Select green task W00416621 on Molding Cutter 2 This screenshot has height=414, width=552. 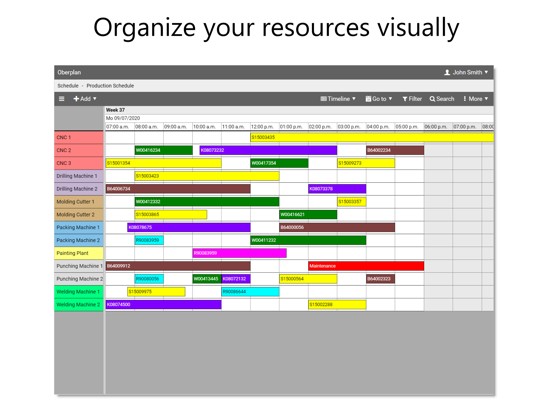click(x=308, y=214)
